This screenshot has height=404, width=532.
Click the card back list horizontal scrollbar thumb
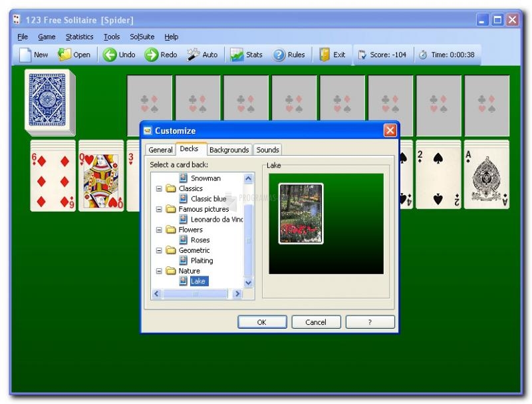tap(195, 294)
